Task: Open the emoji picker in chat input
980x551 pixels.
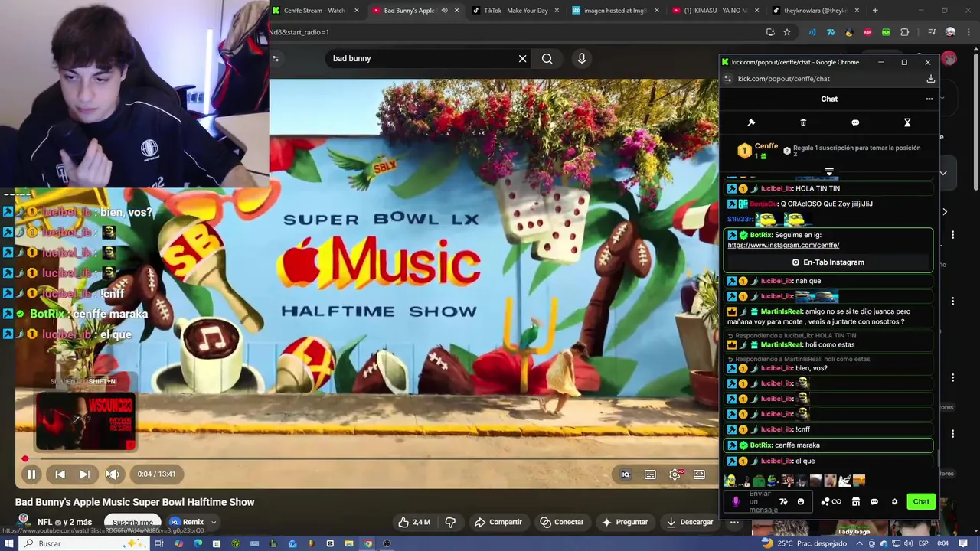Action: (x=801, y=502)
